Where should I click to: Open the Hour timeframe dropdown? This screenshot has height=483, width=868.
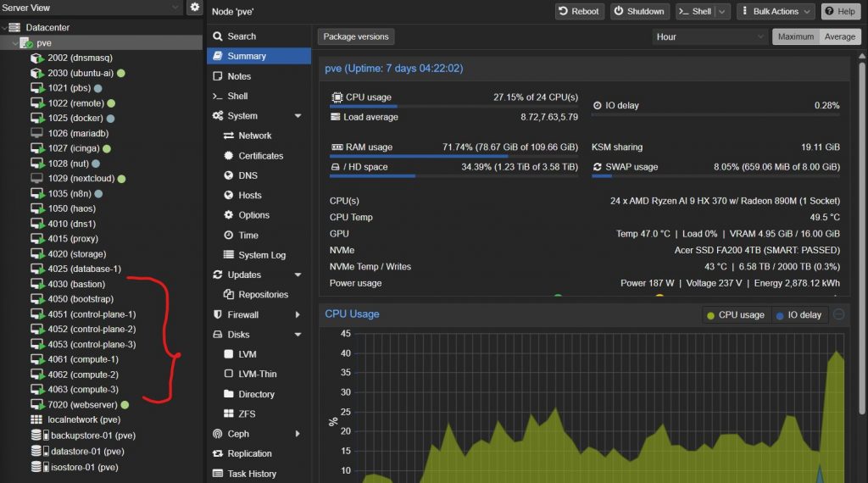tap(710, 36)
